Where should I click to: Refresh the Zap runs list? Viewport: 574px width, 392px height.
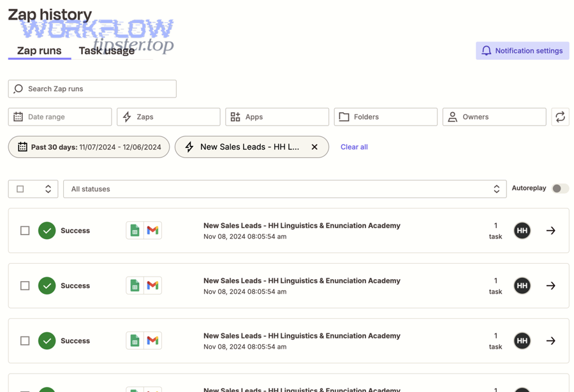(x=560, y=117)
